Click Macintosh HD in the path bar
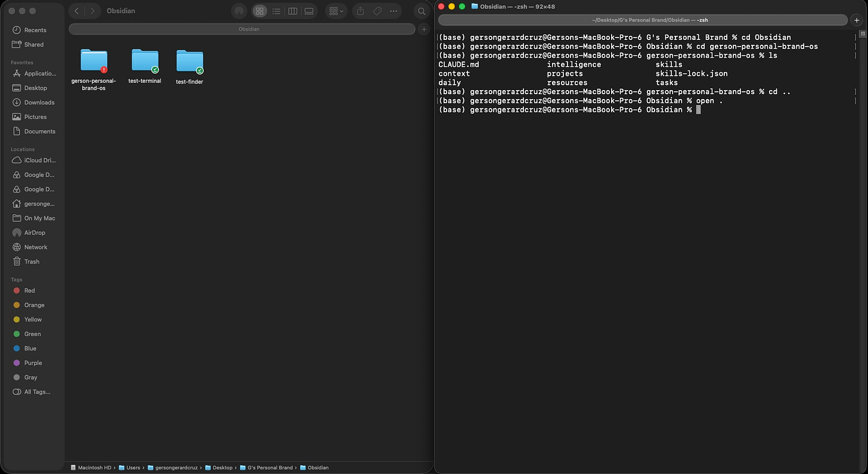 (x=91, y=467)
